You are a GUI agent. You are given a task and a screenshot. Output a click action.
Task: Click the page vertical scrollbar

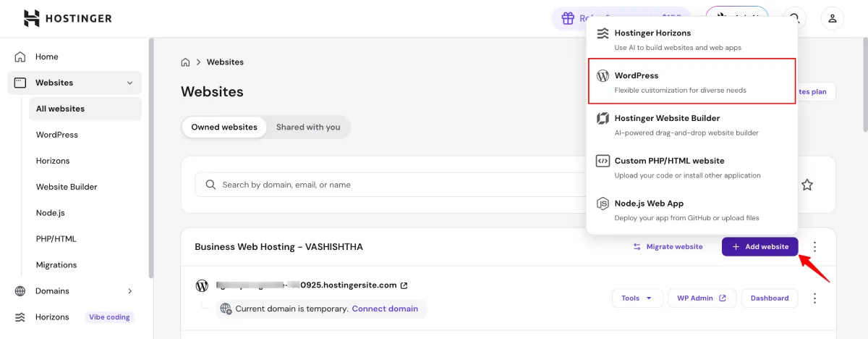(865, 85)
